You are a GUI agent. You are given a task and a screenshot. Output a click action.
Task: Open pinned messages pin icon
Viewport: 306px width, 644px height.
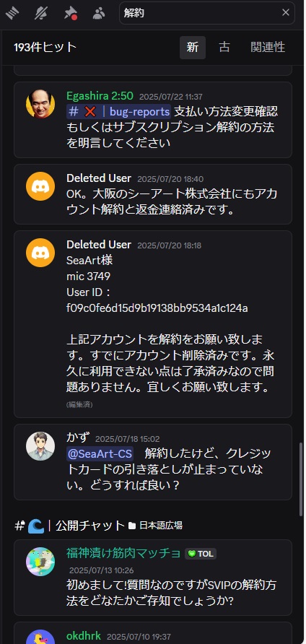coord(70,13)
